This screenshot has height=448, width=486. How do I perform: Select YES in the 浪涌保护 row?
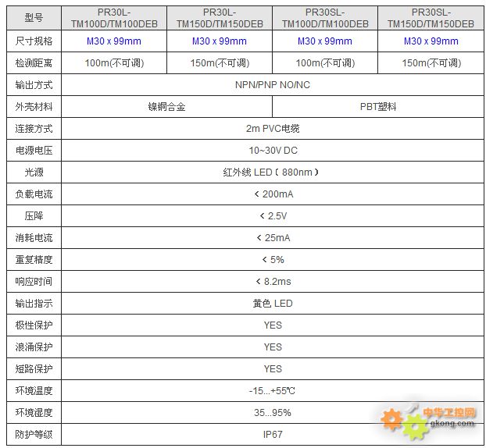pyautogui.click(x=273, y=347)
